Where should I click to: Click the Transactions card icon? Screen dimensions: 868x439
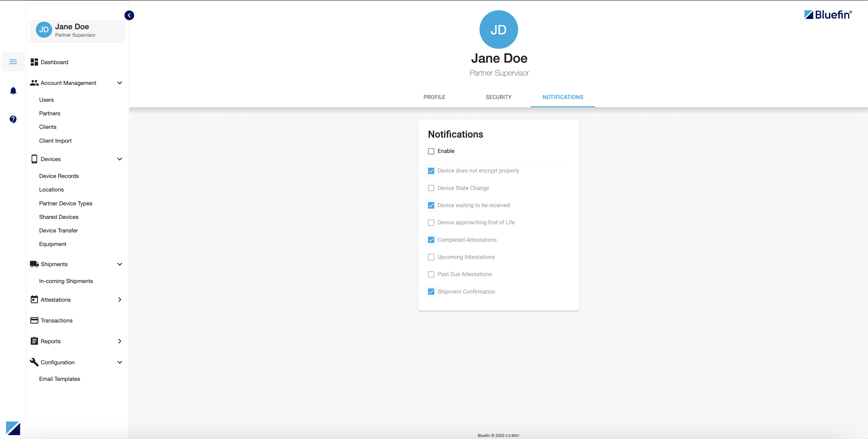pos(34,320)
